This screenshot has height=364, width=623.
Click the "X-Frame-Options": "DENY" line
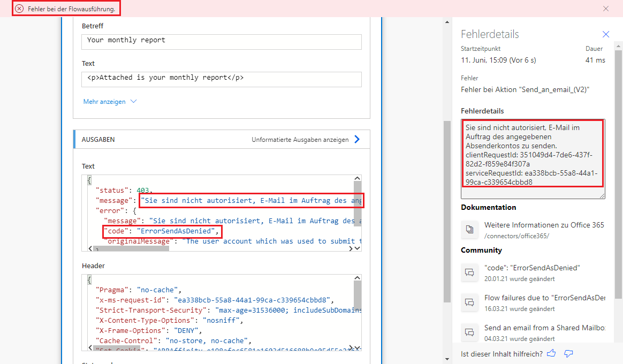[x=149, y=331]
